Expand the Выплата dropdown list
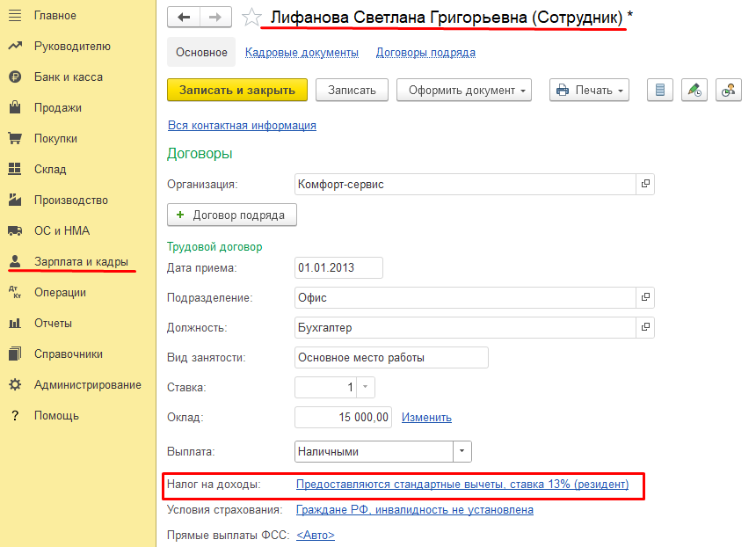Viewport: 756px width, 547px height. pos(462,451)
